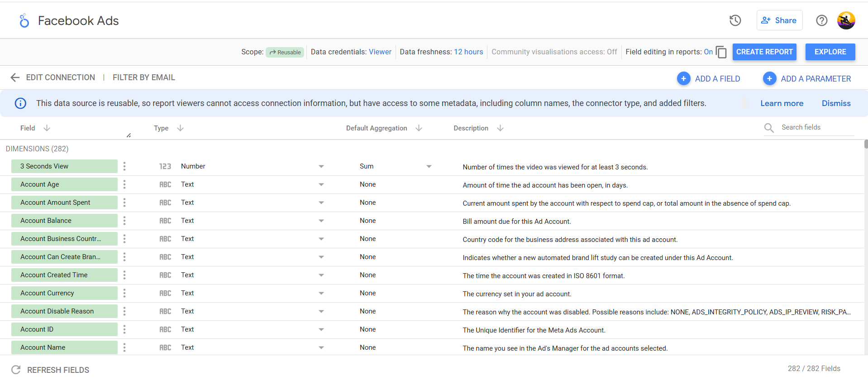Viewport: 868px width, 381px height.
Task: Select the Account Disable Reason field chip
Action: point(64,311)
